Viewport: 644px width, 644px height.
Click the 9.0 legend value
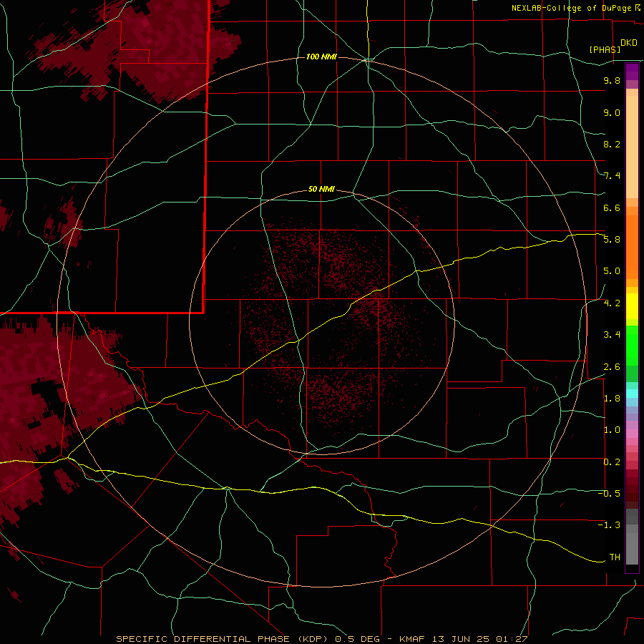coord(612,112)
